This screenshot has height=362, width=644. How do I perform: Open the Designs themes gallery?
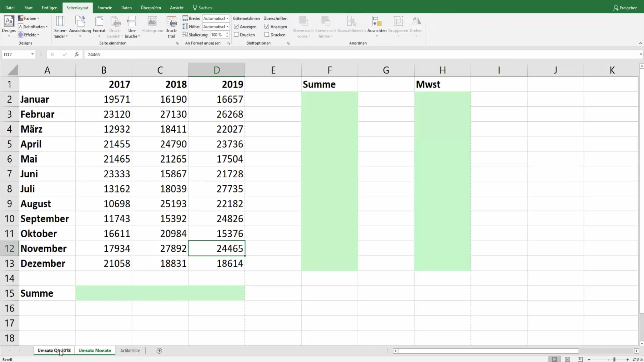[9, 26]
